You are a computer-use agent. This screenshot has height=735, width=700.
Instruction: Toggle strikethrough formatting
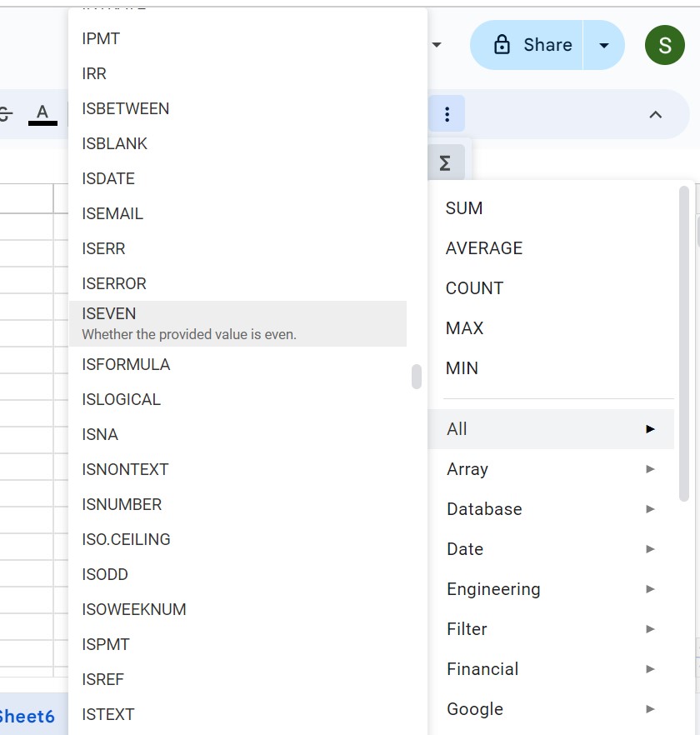tap(6, 114)
